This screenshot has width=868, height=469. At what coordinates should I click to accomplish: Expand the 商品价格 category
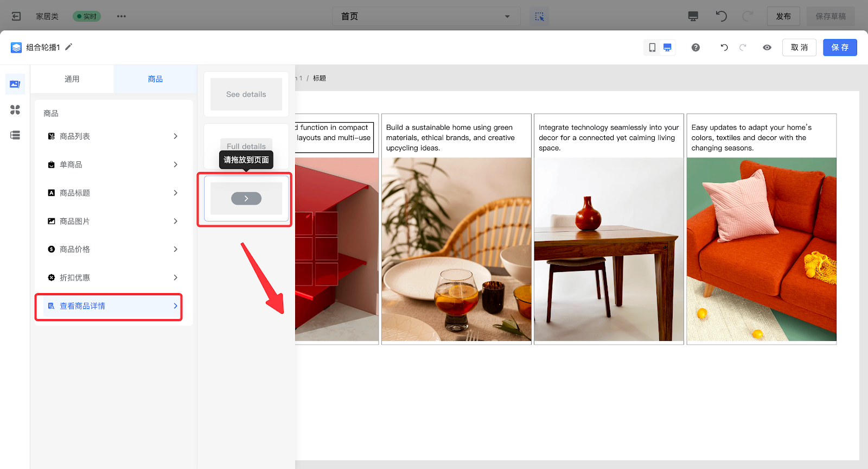pos(112,249)
